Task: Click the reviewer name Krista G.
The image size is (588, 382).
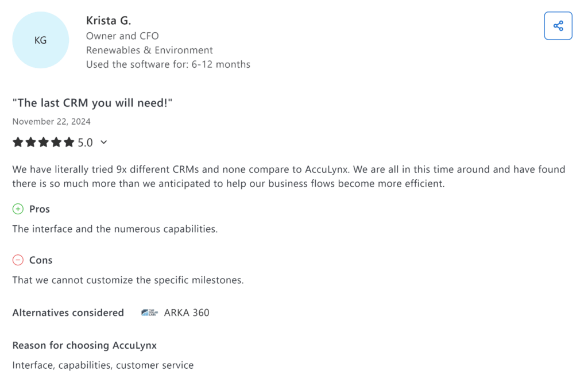Action: pos(109,20)
